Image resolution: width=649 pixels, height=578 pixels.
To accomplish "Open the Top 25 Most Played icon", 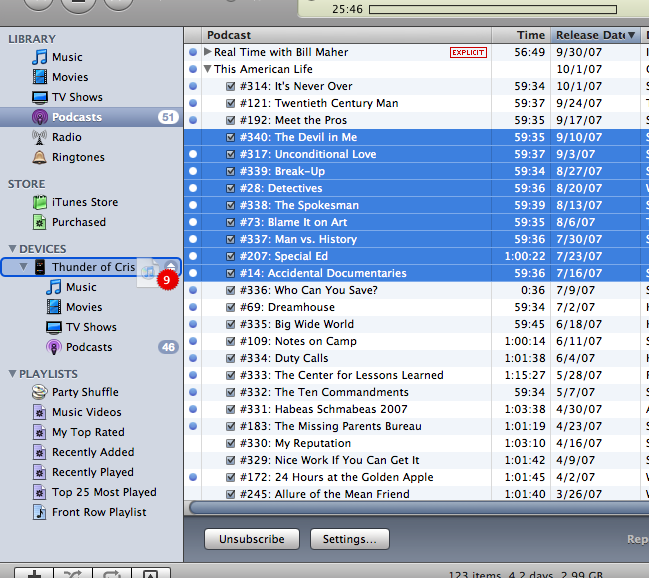I will [x=39, y=492].
